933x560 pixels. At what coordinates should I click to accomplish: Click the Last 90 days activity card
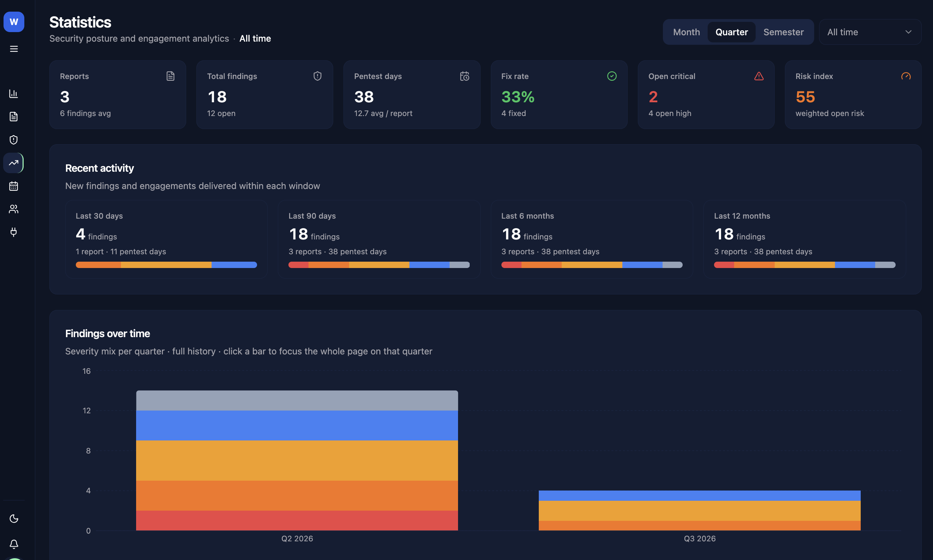click(379, 239)
